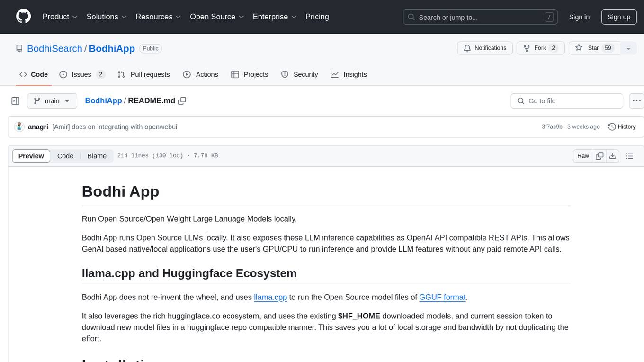Focus the Go to file field
The height and width of the screenshot is (362, 644).
point(567,101)
